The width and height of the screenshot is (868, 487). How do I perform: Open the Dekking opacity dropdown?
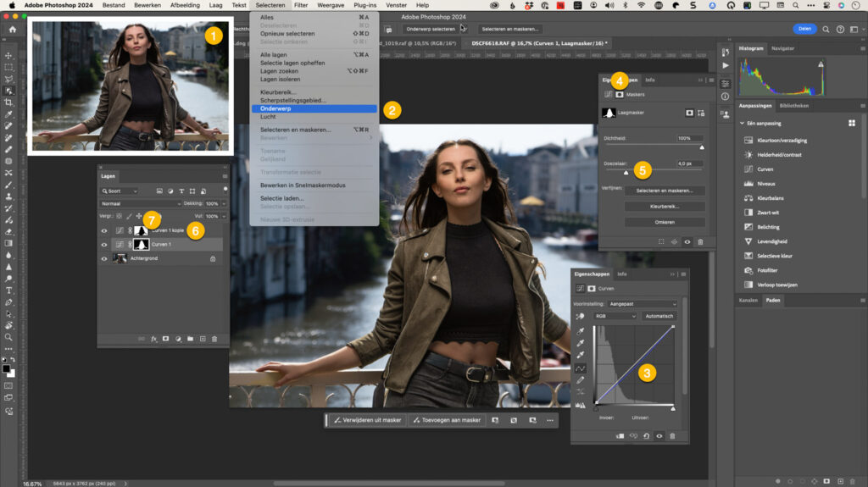tap(224, 203)
